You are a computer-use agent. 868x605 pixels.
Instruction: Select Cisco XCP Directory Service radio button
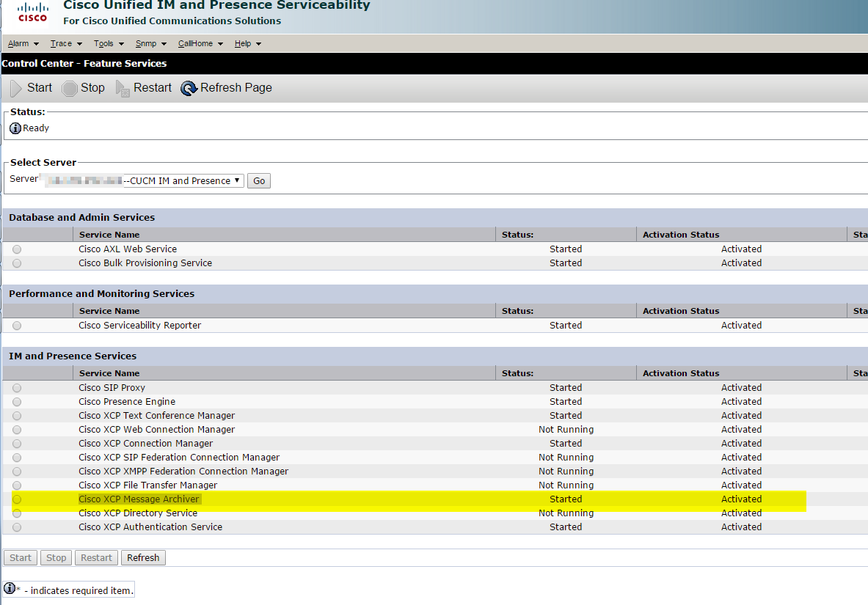pyautogui.click(x=17, y=513)
